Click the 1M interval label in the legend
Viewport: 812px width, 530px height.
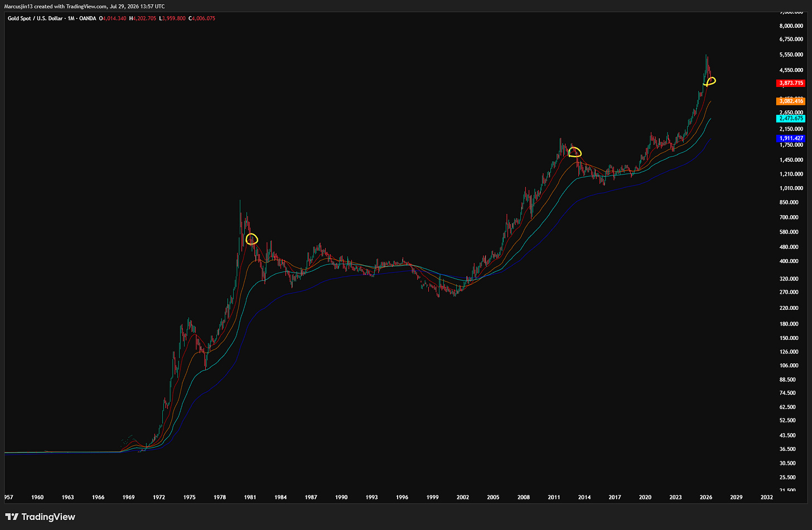[72, 18]
